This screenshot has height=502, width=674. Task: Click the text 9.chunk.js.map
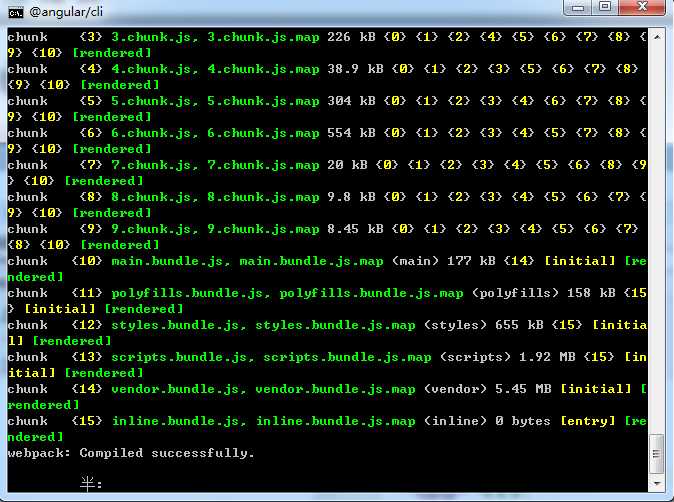263,229
